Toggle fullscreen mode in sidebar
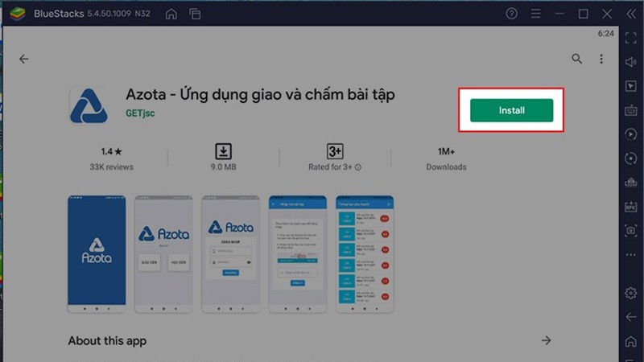The image size is (644, 362). click(631, 38)
